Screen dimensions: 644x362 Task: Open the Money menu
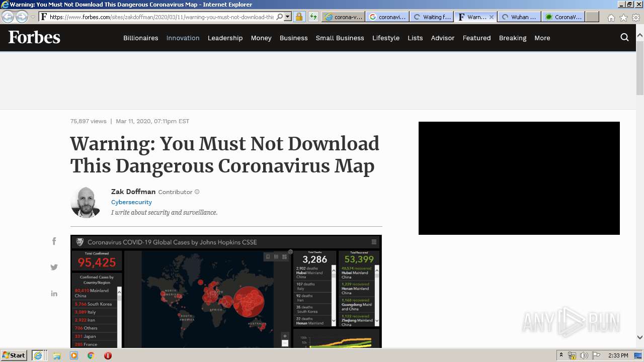pos(261,38)
